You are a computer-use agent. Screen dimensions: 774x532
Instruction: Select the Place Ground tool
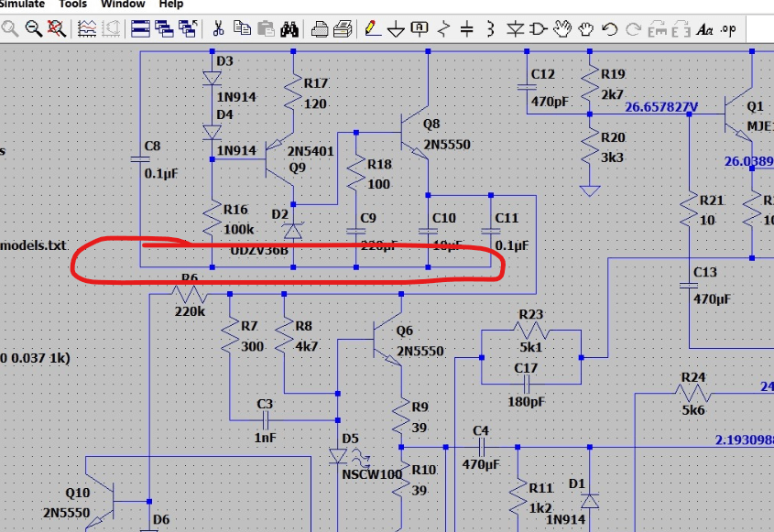coord(396,30)
